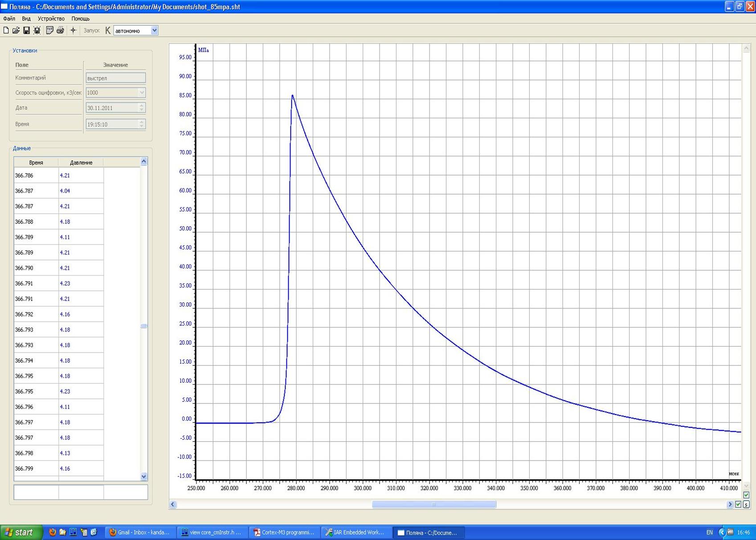Click the graph horizontal scrollbar thumb
This screenshot has height=540, width=756.
click(434, 504)
